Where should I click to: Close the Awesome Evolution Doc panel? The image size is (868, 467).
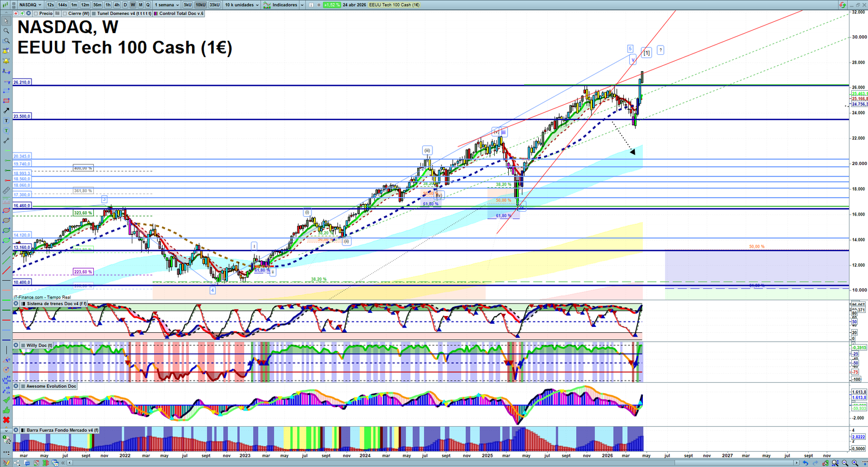click(x=16, y=386)
